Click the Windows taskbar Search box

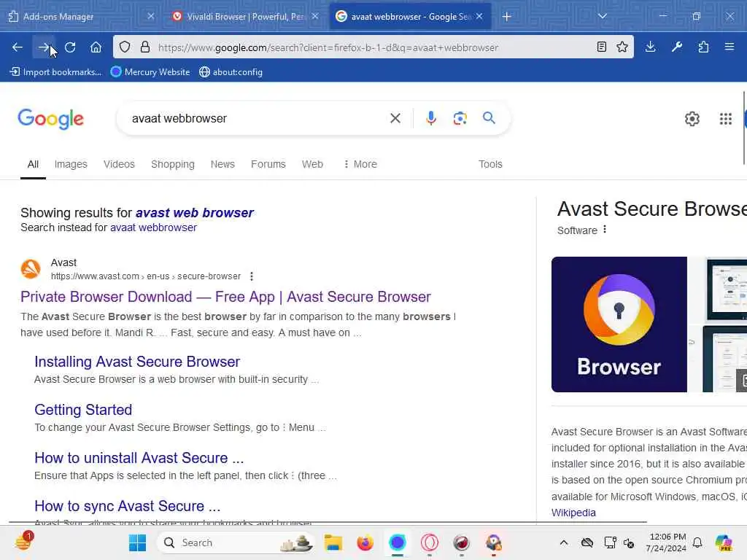(236, 542)
